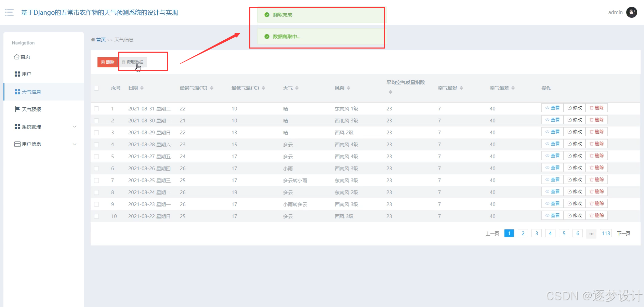Check the row for 2021-08-27
The image size is (644, 307).
click(96, 157)
